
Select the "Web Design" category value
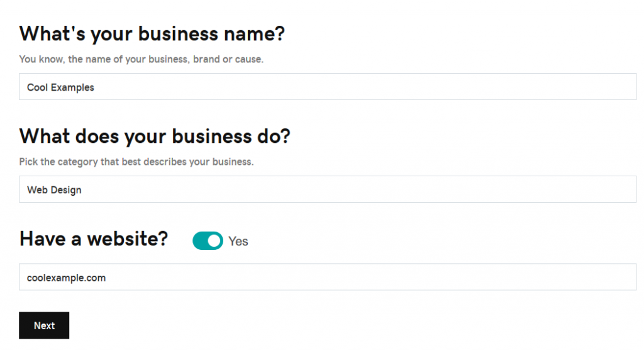coord(54,190)
